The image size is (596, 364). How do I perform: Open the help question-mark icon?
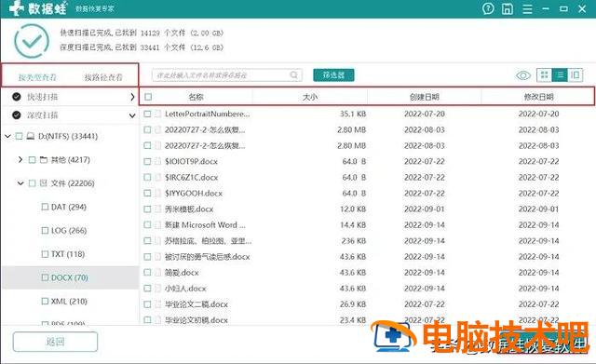pyautogui.click(x=488, y=8)
